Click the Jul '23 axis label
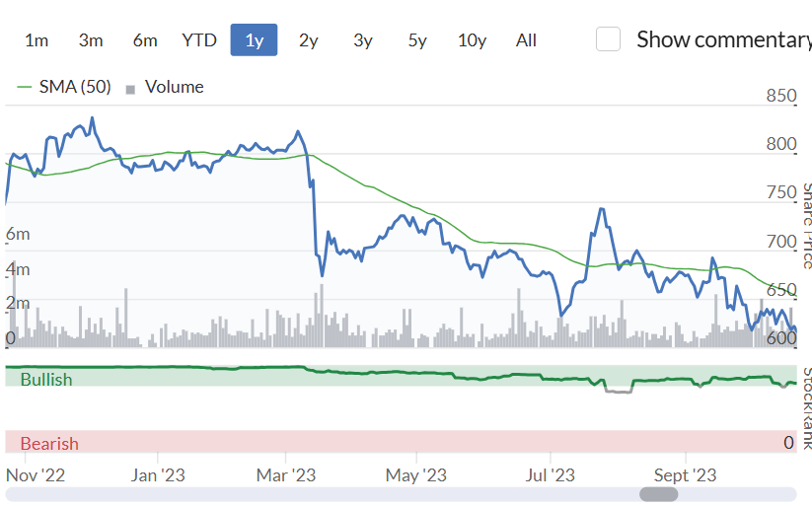Image resolution: width=812 pixels, height=507 pixels. [550, 474]
